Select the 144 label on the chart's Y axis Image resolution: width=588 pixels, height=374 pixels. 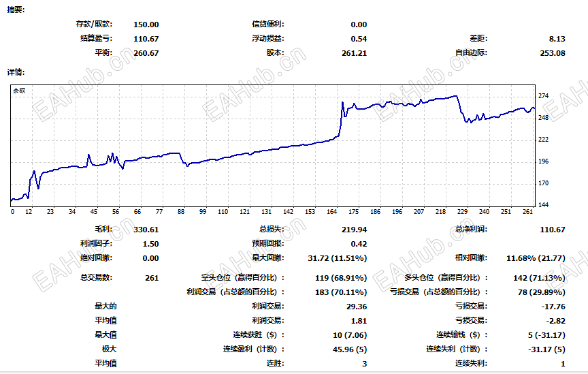click(x=543, y=204)
